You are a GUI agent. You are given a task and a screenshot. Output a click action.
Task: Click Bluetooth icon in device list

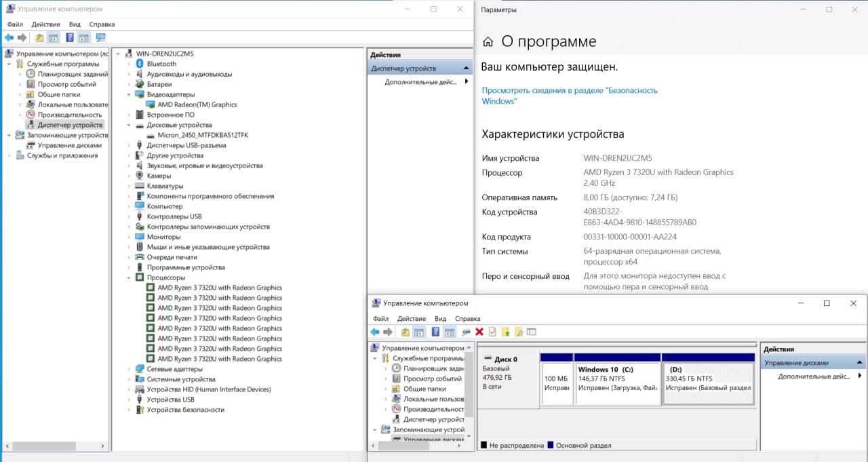(140, 64)
